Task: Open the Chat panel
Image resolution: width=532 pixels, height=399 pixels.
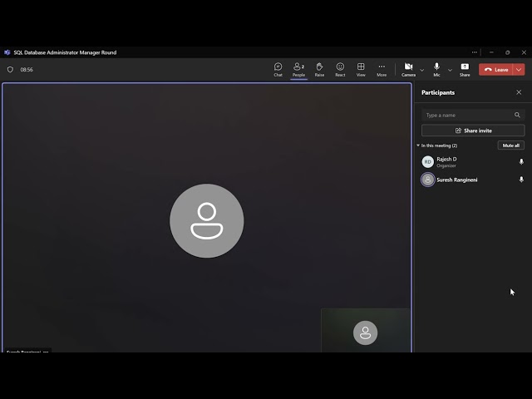Action: (x=278, y=69)
